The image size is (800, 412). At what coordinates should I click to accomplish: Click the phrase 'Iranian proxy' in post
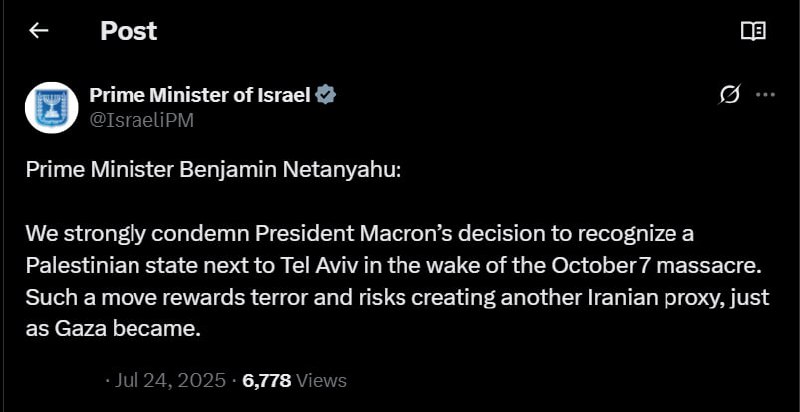tap(648, 298)
